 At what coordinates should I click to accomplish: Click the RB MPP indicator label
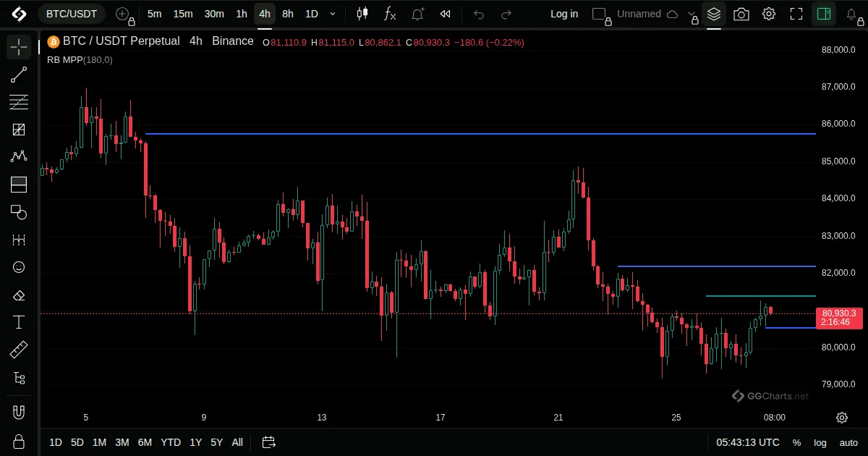pyautogui.click(x=80, y=60)
